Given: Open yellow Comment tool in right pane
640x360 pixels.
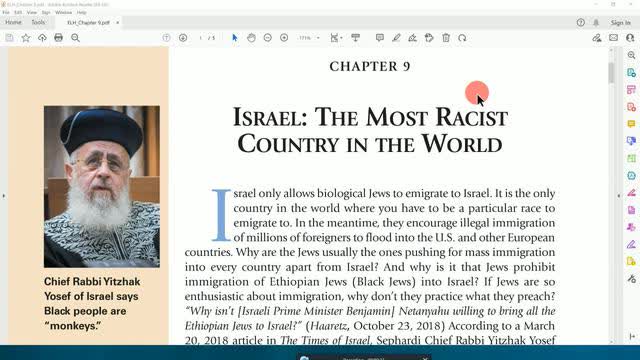Looking at the screenshot, I should 631,124.
